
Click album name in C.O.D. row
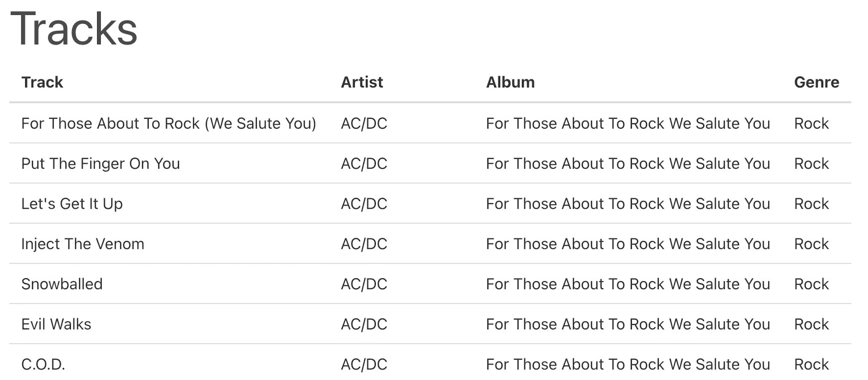pyautogui.click(x=628, y=364)
